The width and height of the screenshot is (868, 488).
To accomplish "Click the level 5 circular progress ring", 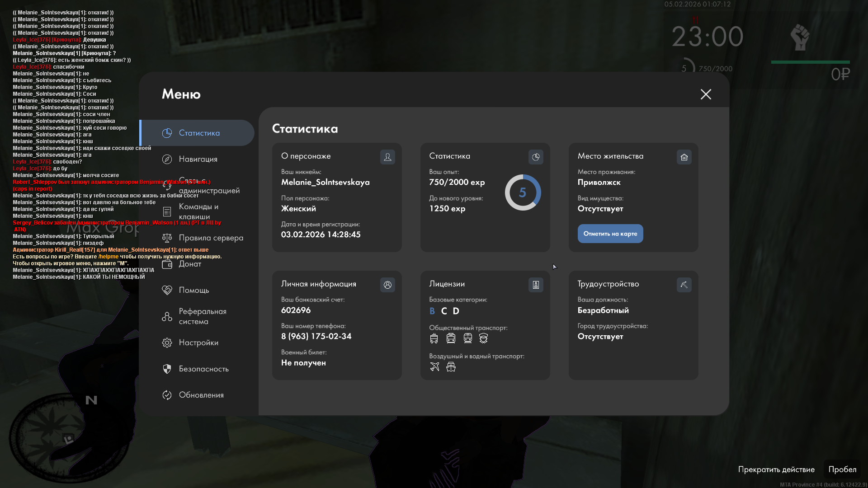I will [523, 192].
